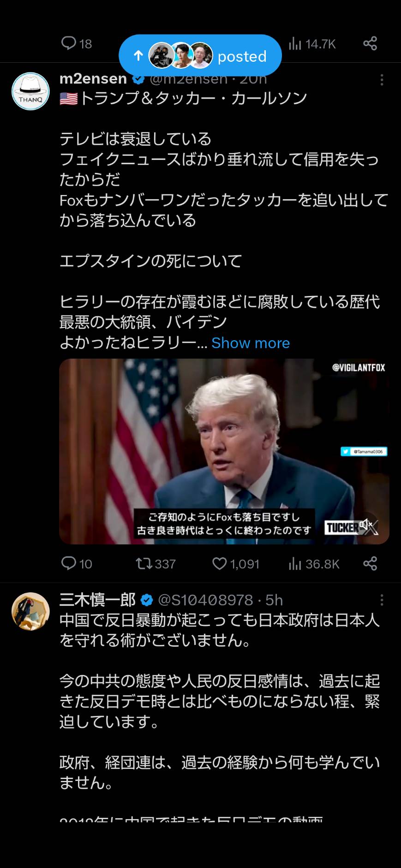Image resolution: width=401 pixels, height=868 pixels.
Task: Open the 三木慎一郎 post text about 反日暴動
Action: (x=220, y=630)
